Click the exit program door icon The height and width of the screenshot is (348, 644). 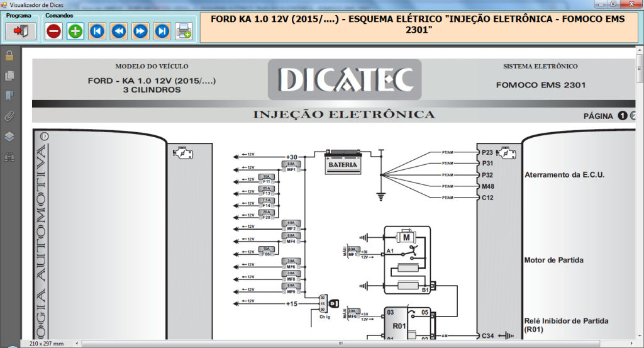coord(21,31)
